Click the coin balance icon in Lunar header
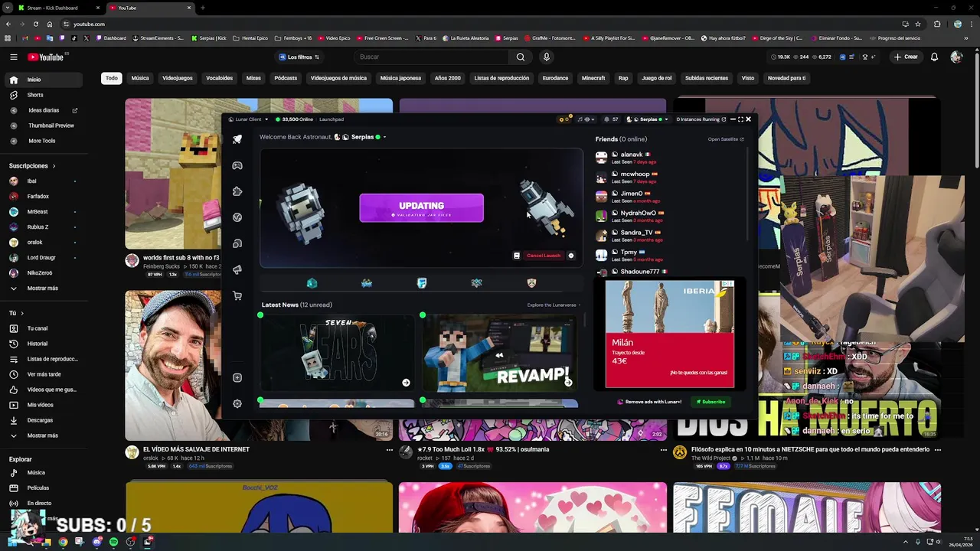 tap(565, 119)
